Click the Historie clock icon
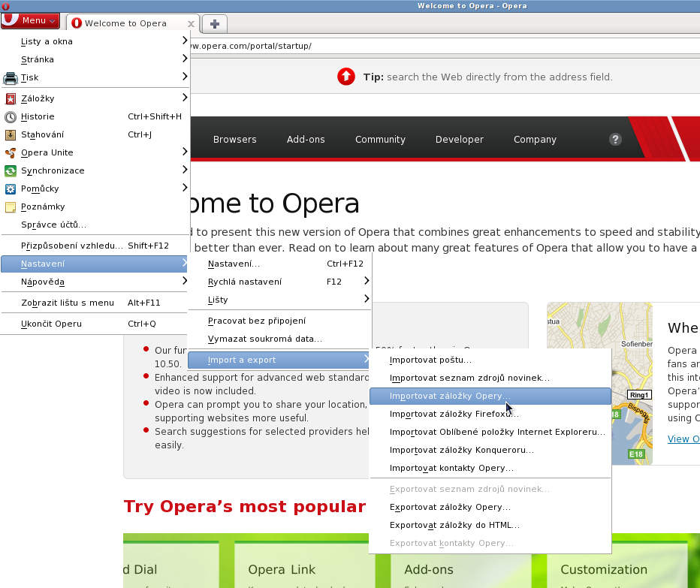 [x=11, y=117]
